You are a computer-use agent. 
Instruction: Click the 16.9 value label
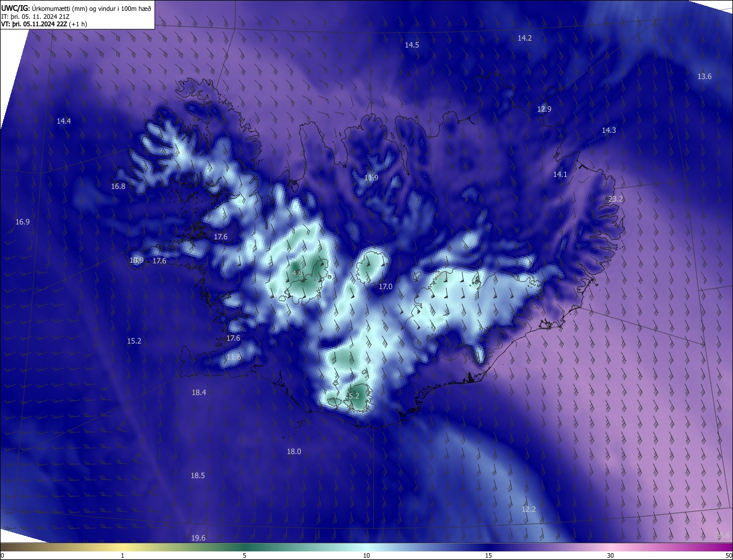coord(22,222)
